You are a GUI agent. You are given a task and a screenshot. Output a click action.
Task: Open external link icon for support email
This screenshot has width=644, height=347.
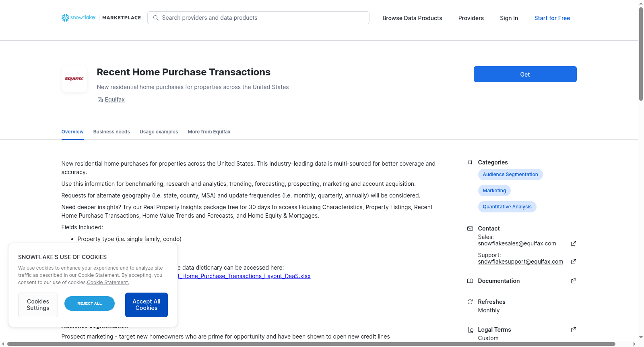coord(574,262)
